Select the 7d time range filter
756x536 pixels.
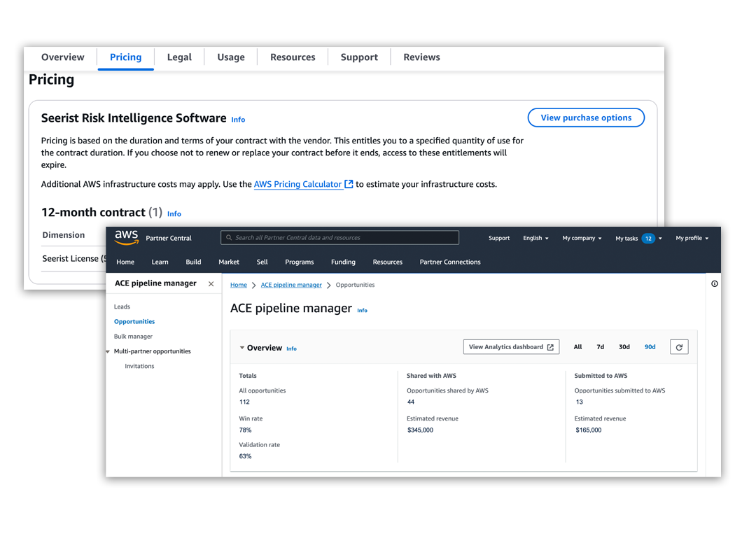click(600, 347)
